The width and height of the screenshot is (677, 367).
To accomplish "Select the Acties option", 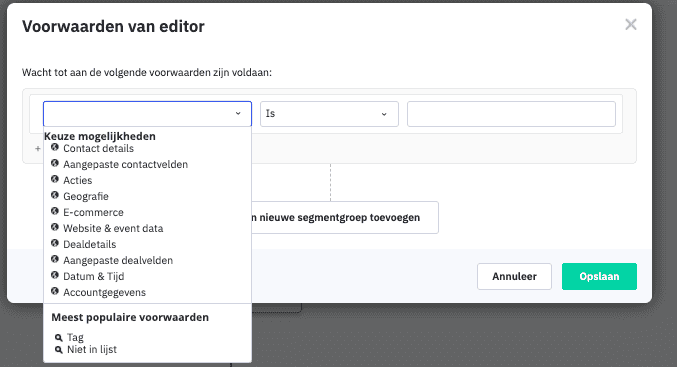I will pos(78,180).
